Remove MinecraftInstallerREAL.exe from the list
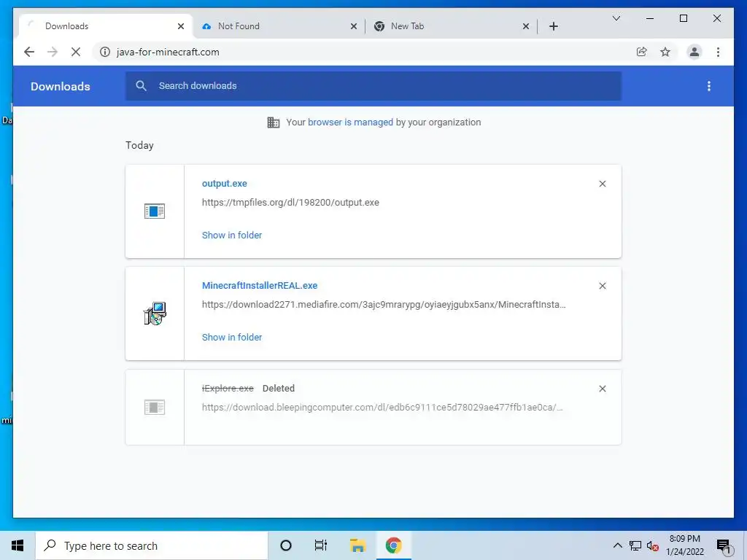This screenshot has height=560, width=747. coord(602,286)
